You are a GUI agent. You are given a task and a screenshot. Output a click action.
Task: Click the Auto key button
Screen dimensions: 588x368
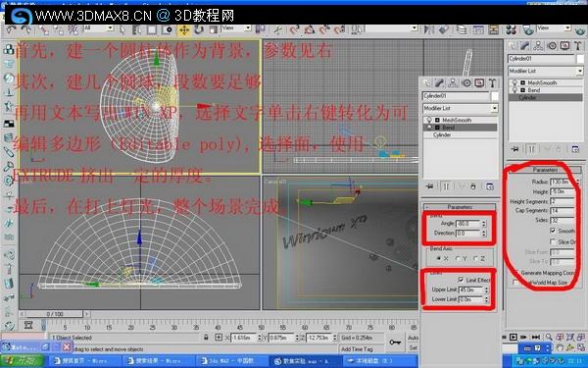[413, 338]
